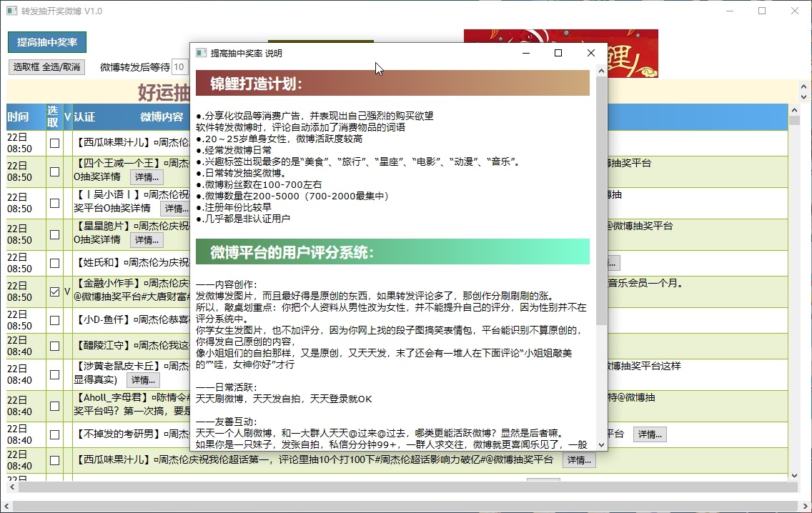The width and height of the screenshot is (812, 513).
Task: Click the 微博转发后等待 label
Action: pyautogui.click(x=134, y=66)
